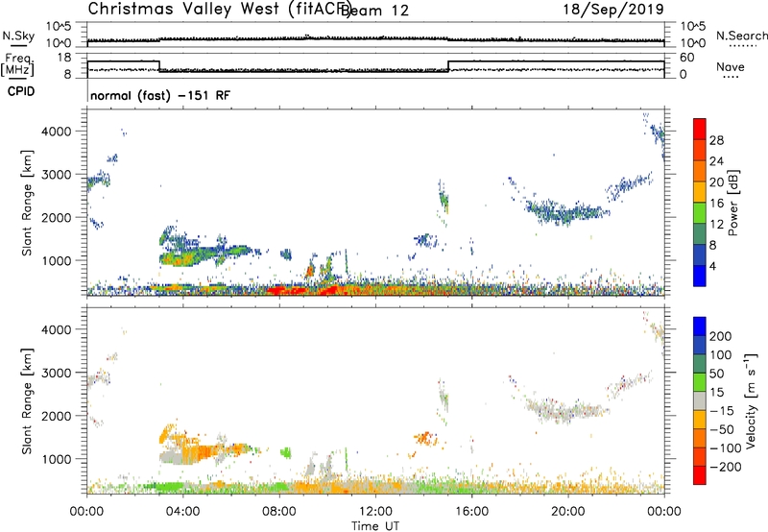Click the strong red echo near 08:00 in power panel

click(286, 290)
